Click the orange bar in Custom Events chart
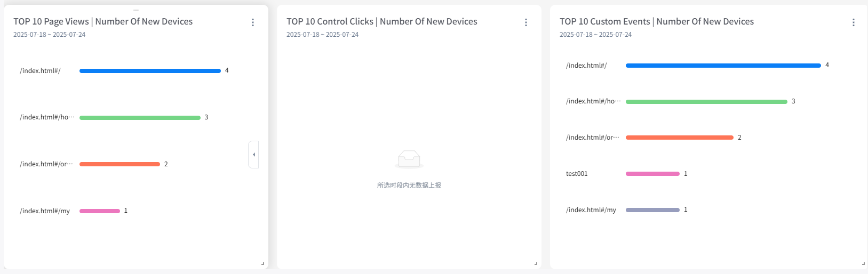The width and height of the screenshot is (868, 274). 679,138
